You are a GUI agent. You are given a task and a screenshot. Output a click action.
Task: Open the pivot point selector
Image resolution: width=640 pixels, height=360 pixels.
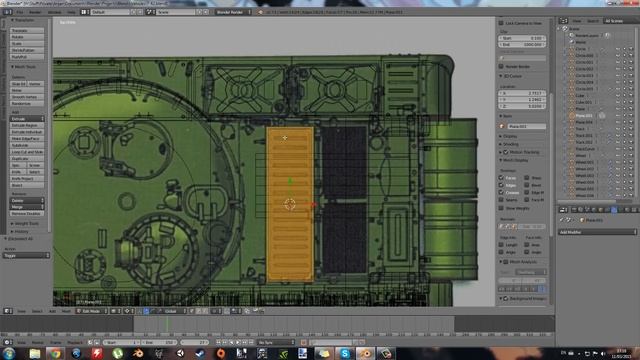coord(129,311)
